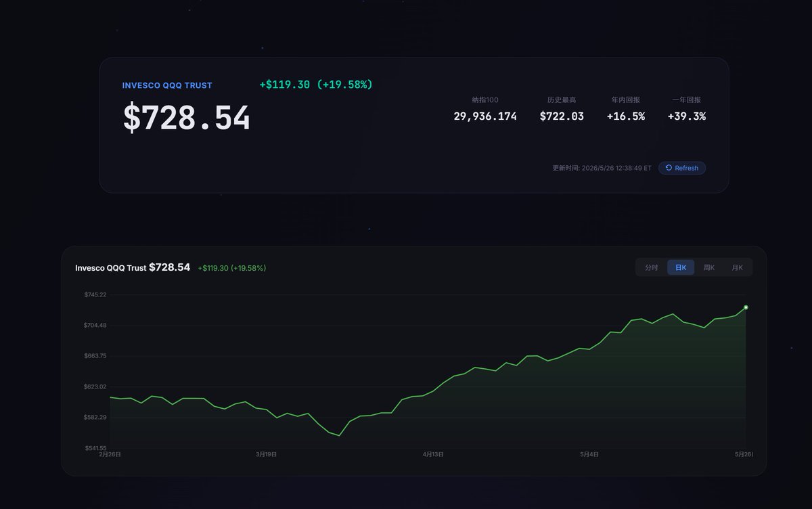Click the INVESCO QQQ TRUST heading
812x509 pixels.
click(167, 86)
